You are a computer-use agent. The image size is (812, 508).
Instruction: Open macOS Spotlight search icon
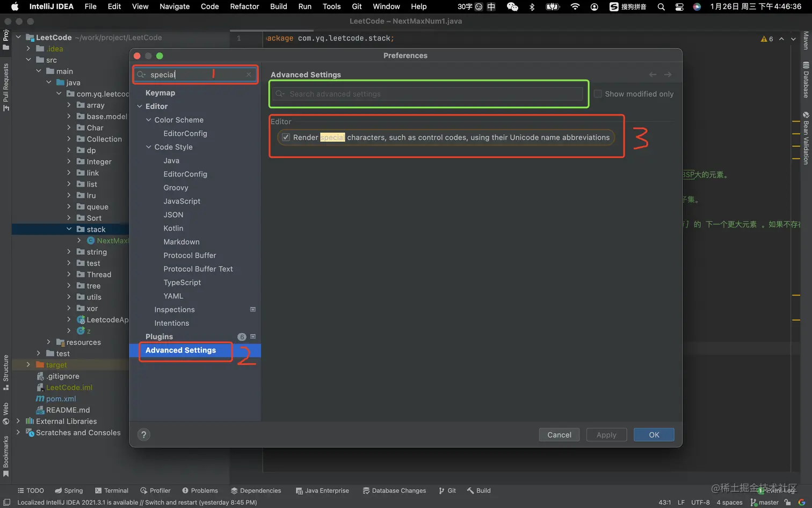click(x=661, y=6)
